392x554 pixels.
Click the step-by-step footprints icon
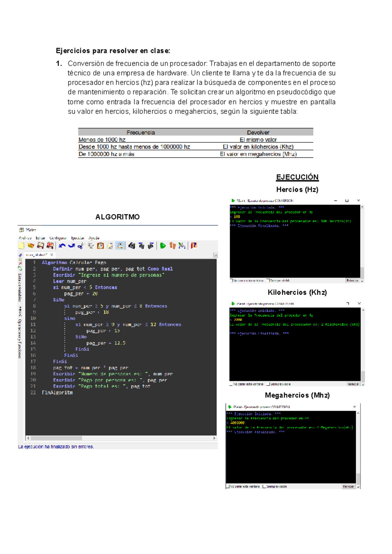pos(172,246)
